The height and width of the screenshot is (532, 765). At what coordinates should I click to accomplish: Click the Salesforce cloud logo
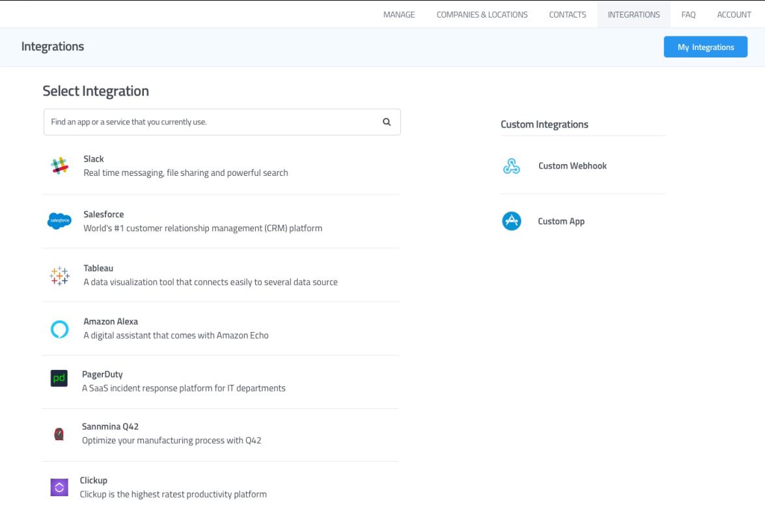(59, 221)
